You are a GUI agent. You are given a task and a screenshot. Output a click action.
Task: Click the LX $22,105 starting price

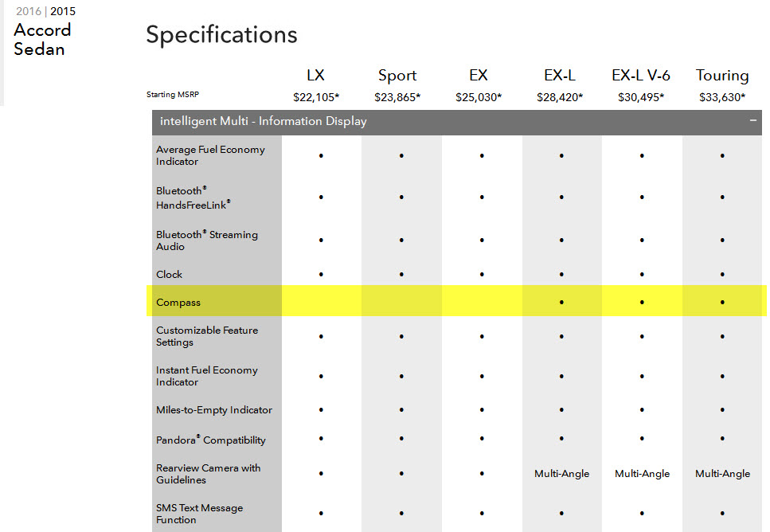(x=316, y=97)
